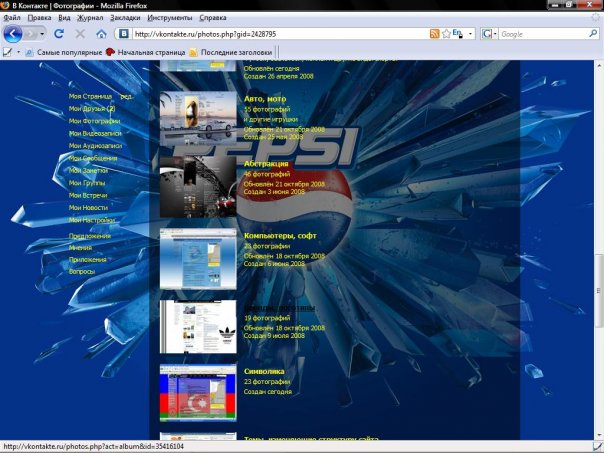The image size is (604, 453).
Task: Click the edit pencil icon in bookmarks toolbar
Action: click(7, 52)
